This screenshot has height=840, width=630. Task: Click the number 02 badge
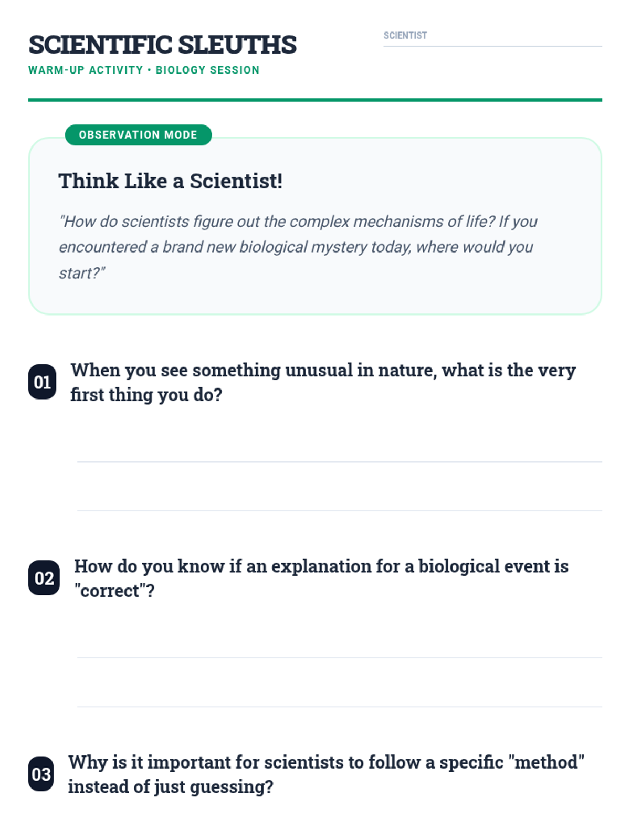pyautogui.click(x=44, y=577)
